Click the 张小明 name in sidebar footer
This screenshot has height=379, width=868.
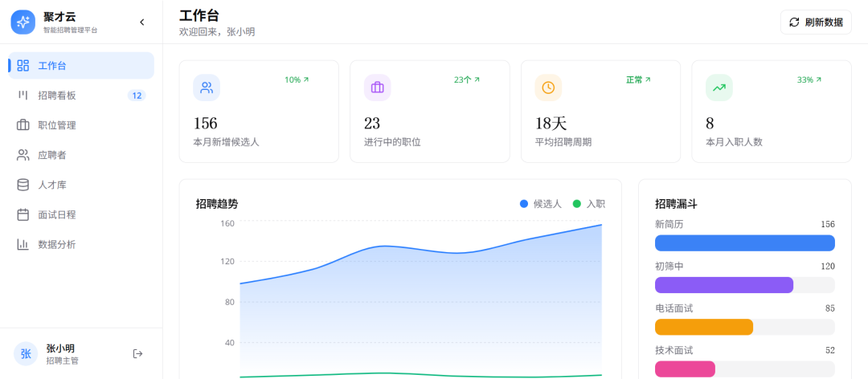coord(60,348)
